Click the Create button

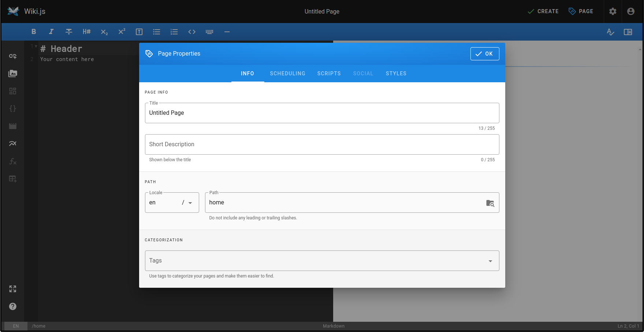(x=543, y=11)
